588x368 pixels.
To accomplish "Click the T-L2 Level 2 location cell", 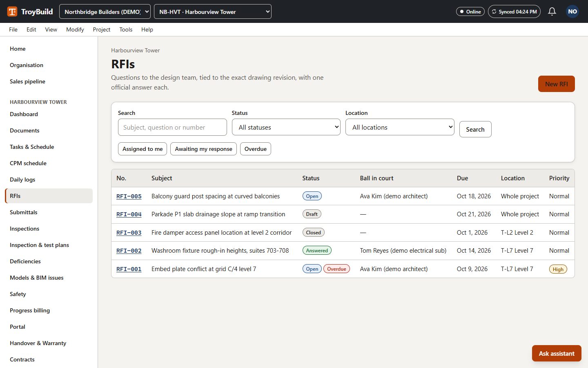I will (x=517, y=233).
